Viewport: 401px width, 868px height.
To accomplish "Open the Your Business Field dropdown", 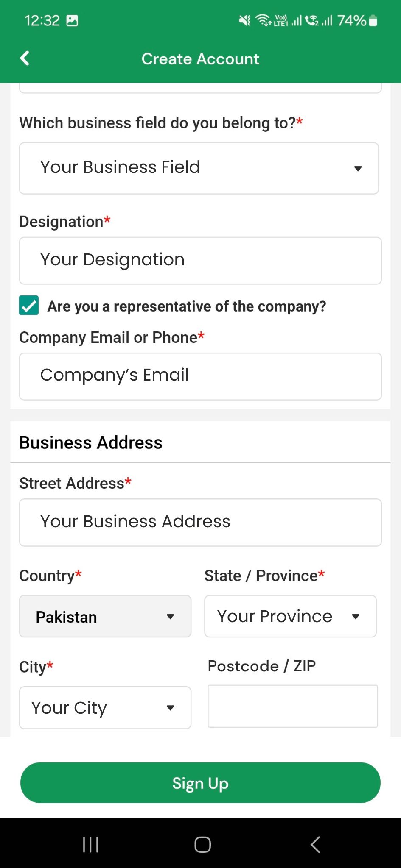I will tap(199, 168).
